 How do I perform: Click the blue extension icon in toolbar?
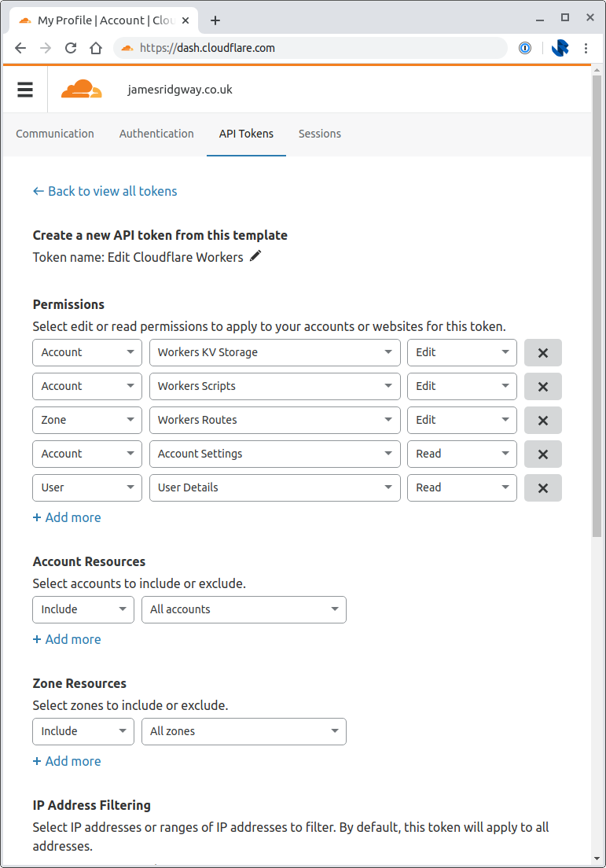click(560, 48)
